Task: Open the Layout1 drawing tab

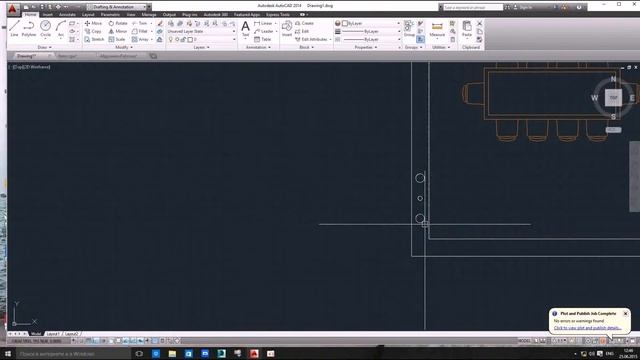Action: [53, 334]
